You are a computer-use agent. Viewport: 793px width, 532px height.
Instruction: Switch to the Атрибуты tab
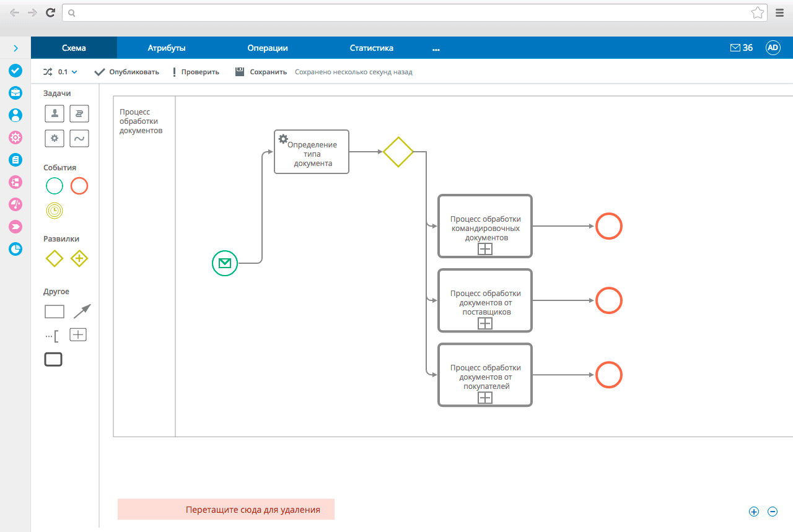[167, 48]
